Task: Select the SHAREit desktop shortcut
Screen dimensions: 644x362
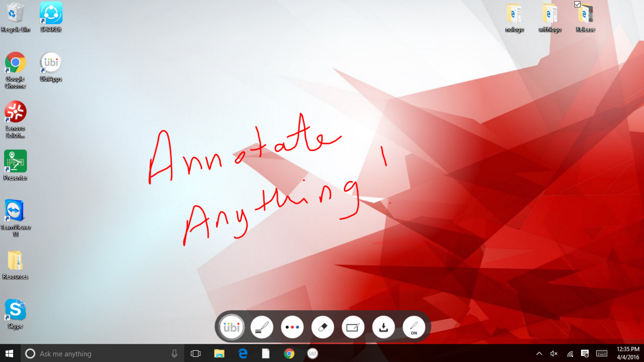Action: point(51,18)
